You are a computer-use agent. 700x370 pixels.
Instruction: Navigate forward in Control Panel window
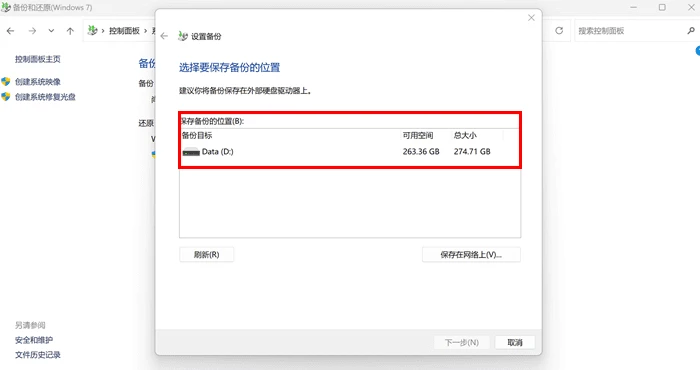32,31
